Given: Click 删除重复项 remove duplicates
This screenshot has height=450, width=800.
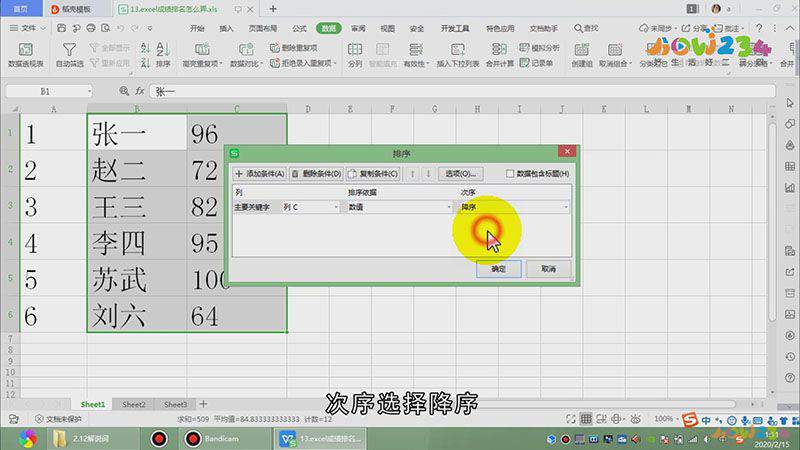Looking at the screenshot, I should pos(294,48).
